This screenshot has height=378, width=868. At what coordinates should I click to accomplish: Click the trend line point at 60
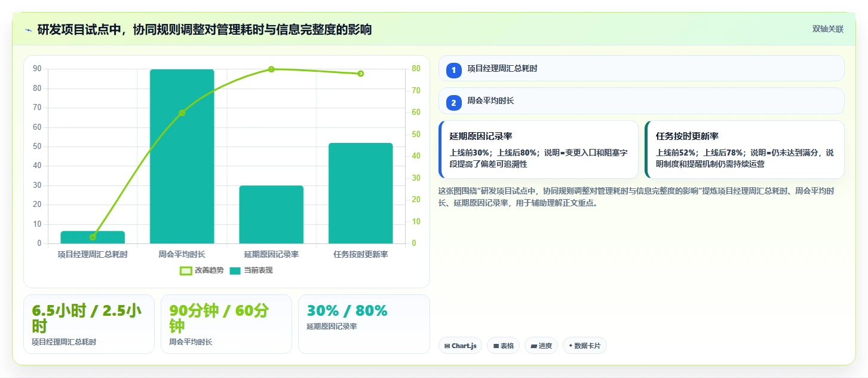coord(182,113)
